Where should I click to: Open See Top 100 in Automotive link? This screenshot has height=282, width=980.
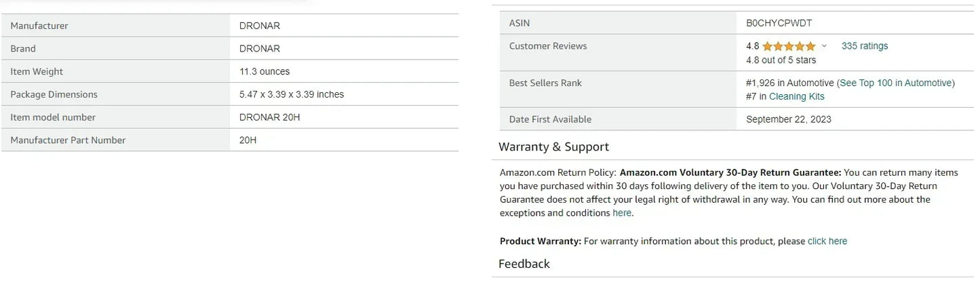tap(895, 83)
